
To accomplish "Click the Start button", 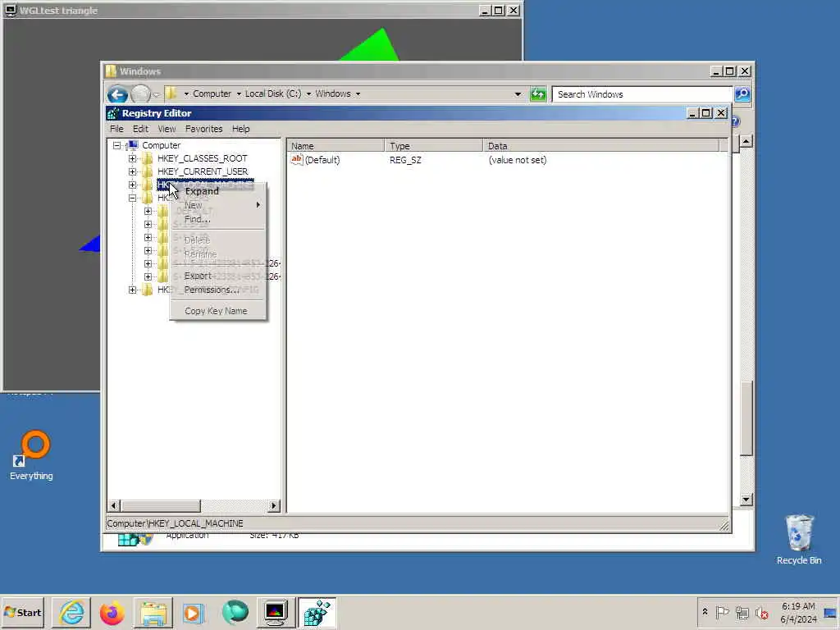I will pos(22,613).
